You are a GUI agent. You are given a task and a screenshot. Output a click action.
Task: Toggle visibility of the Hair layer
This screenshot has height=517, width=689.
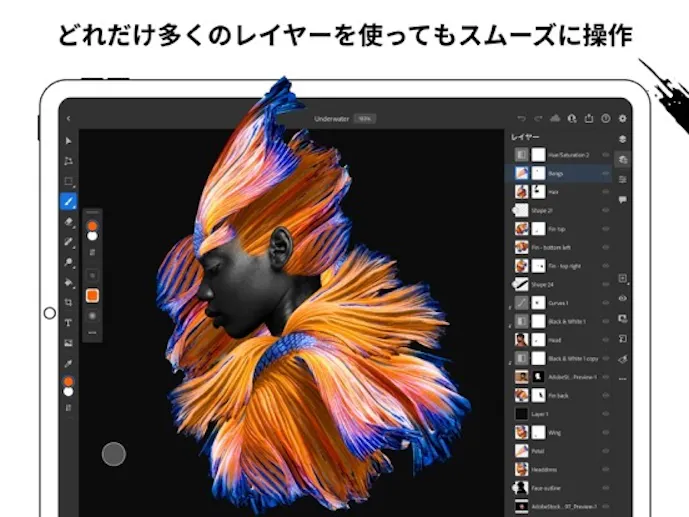[x=606, y=192]
